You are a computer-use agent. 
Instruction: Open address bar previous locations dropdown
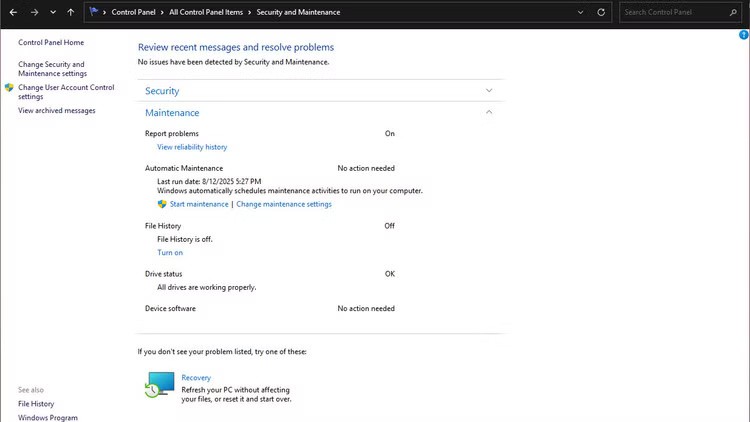[581, 12]
